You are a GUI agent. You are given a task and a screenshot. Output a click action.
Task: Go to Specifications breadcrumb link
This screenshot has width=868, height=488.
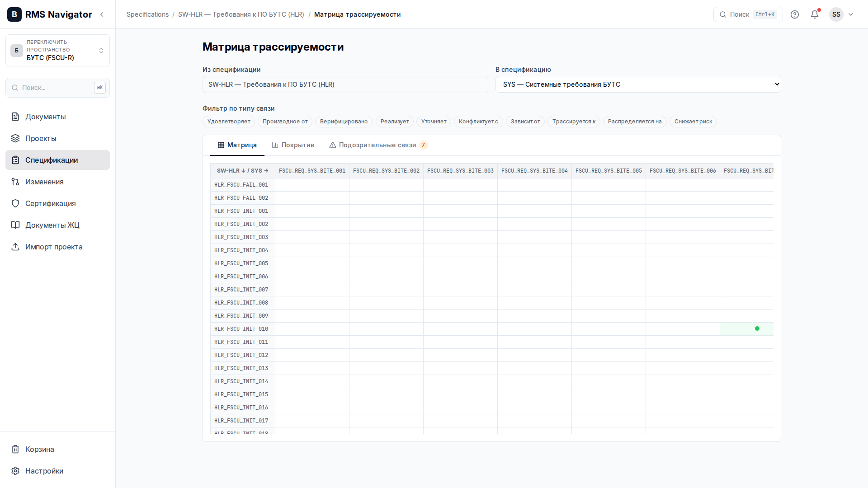tap(147, 14)
